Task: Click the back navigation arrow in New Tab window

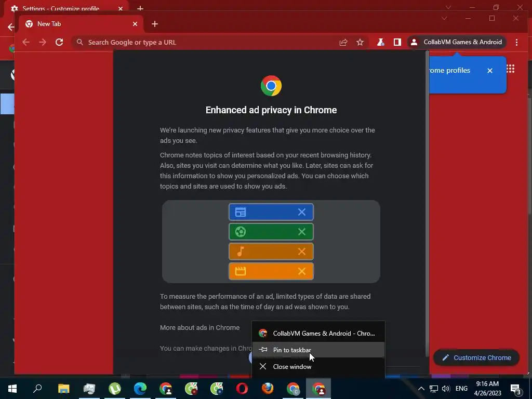Action: click(x=26, y=42)
